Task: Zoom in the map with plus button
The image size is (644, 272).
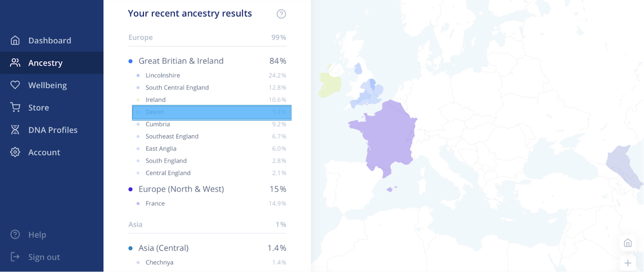Action: [628, 263]
